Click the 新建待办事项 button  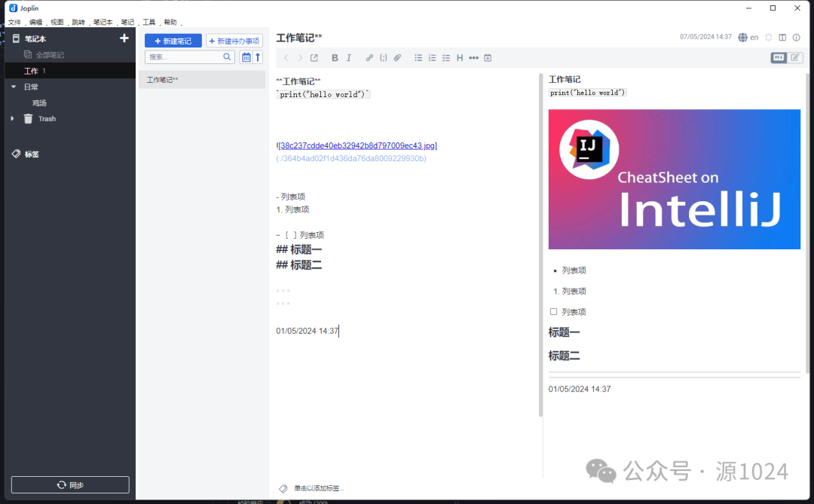(234, 41)
